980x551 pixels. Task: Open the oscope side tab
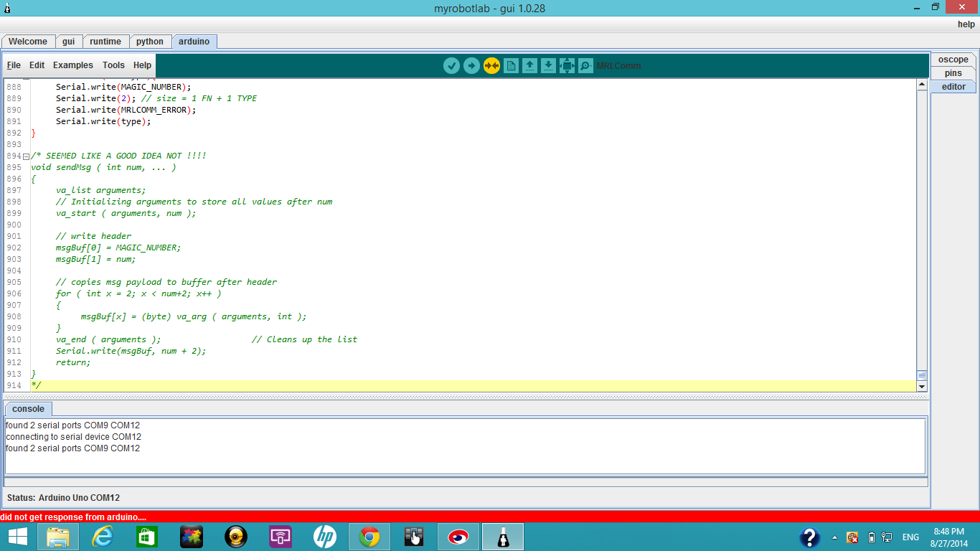pyautogui.click(x=953, y=60)
